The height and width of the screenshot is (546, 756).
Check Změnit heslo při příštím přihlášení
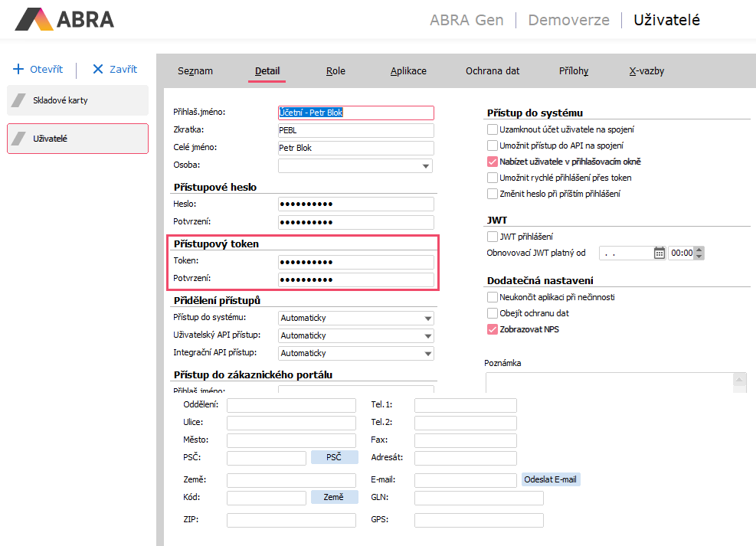[x=493, y=193]
